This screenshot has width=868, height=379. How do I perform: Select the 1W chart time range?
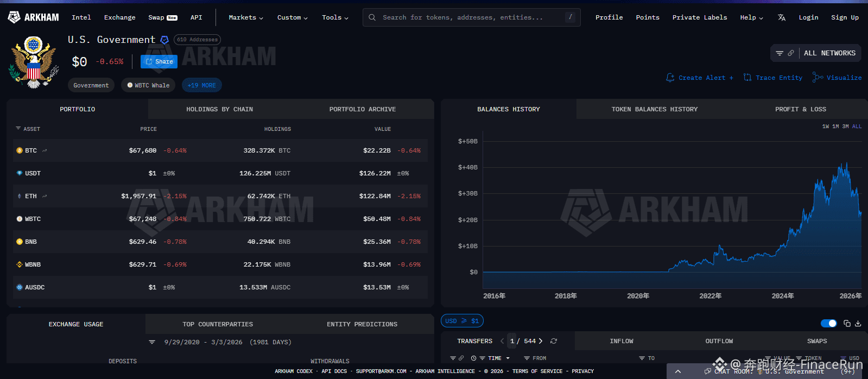tap(826, 127)
